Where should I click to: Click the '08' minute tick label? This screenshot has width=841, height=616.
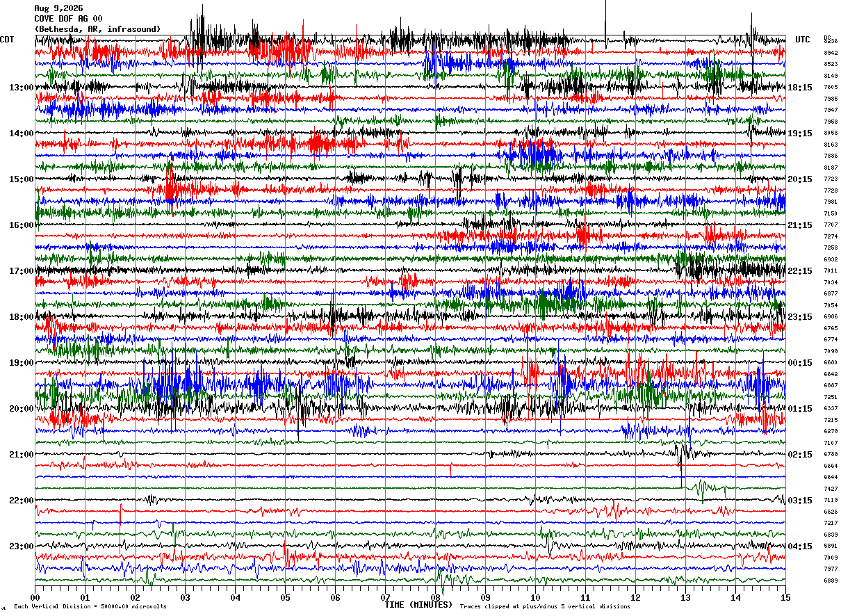coord(435,598)
